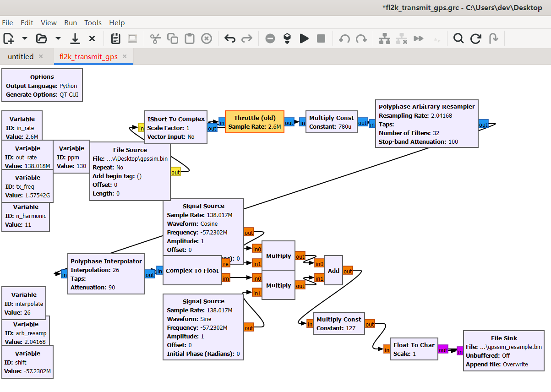Click the Reload Blocks icon

(x=475, y=38)
